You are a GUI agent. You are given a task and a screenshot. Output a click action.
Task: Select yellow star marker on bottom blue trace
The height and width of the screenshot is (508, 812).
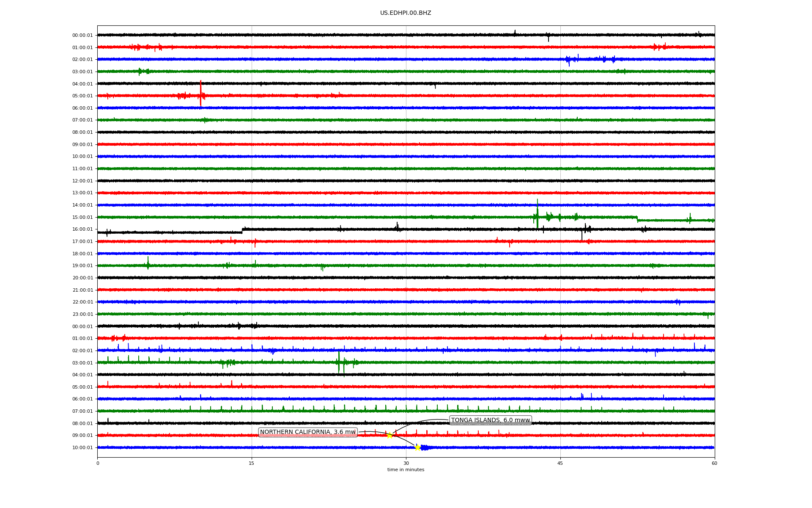417,447
